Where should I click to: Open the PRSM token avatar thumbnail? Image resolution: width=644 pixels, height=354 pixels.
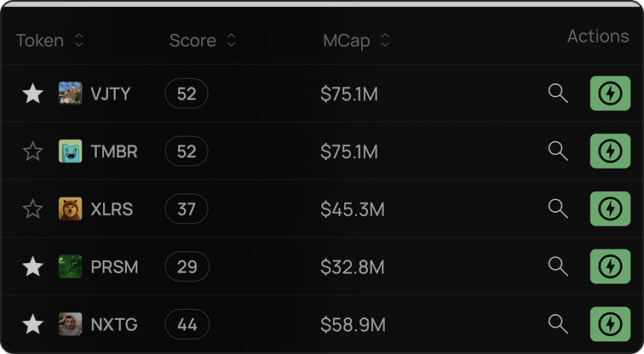(70, 266)
